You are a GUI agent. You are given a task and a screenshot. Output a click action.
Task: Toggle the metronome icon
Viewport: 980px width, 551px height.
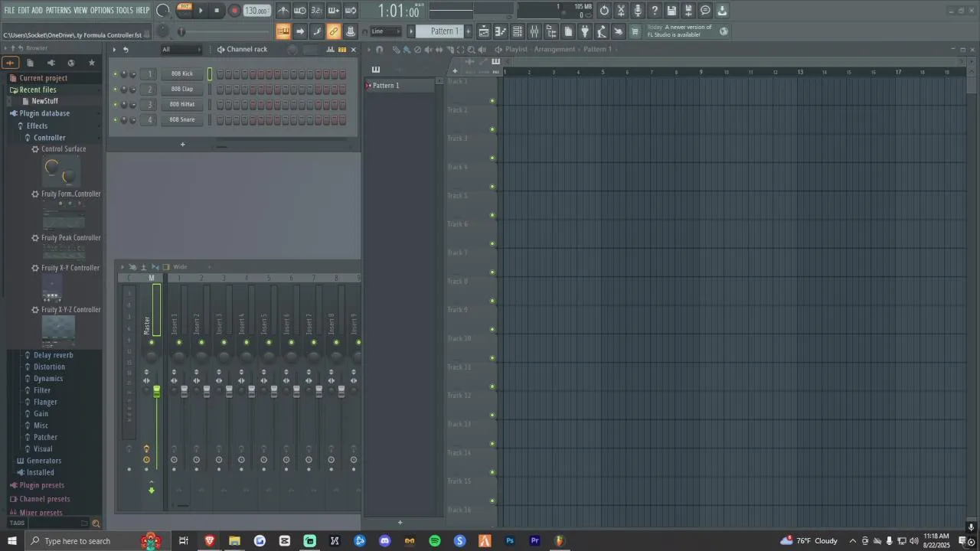click(x=284, y=11)
